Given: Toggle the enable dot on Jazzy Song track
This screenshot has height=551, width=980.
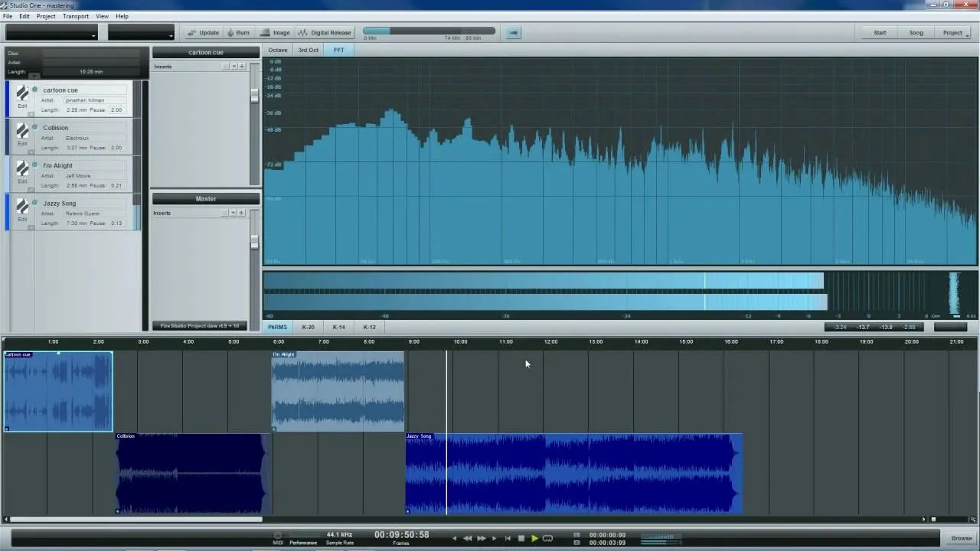Looking at the screenshot, I should pos(35,202).
